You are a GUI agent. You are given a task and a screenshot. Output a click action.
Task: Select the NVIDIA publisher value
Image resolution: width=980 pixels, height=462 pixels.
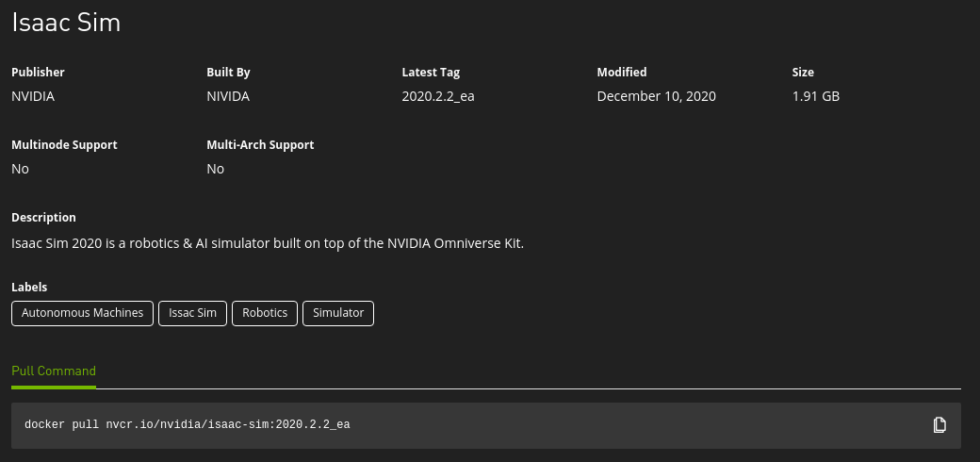pos(34,96)
